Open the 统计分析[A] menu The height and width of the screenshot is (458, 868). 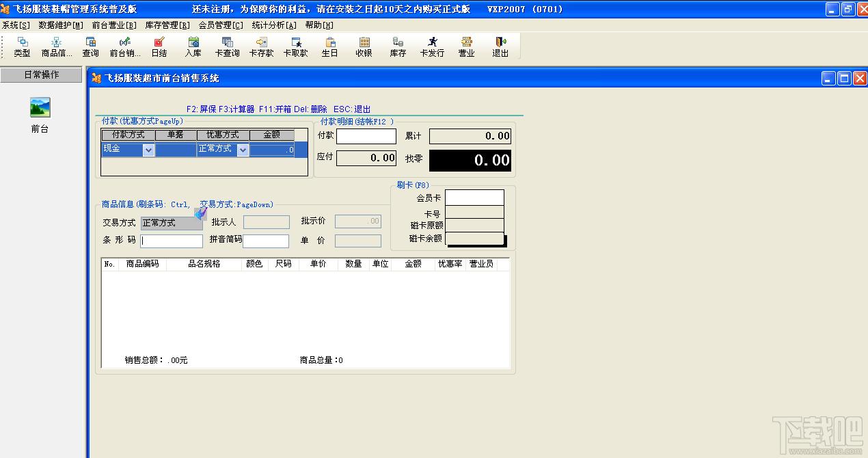[274, 25]
